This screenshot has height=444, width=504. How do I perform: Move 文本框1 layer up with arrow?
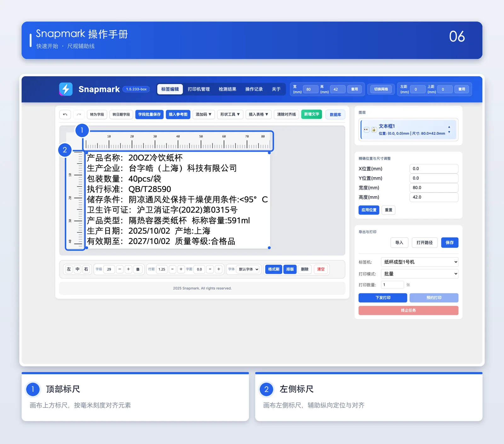click(x=449, y=127)
